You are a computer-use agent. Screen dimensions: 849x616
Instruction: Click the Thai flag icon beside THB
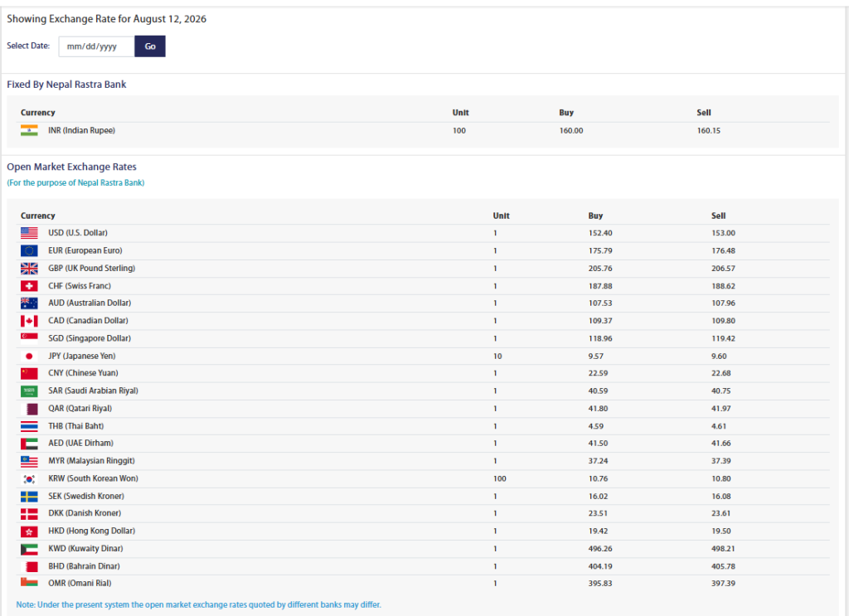coord(29,426)
